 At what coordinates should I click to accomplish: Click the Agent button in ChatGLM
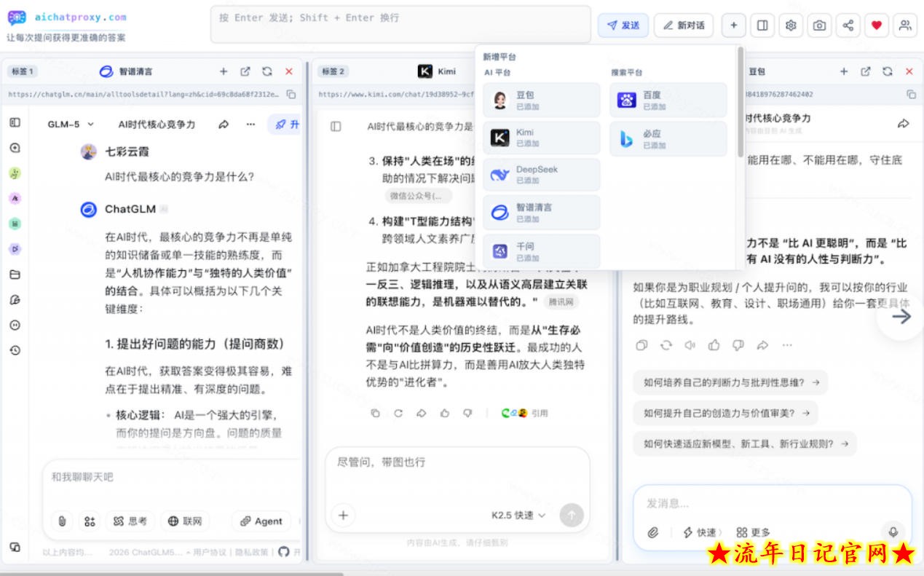coord(261,521)
